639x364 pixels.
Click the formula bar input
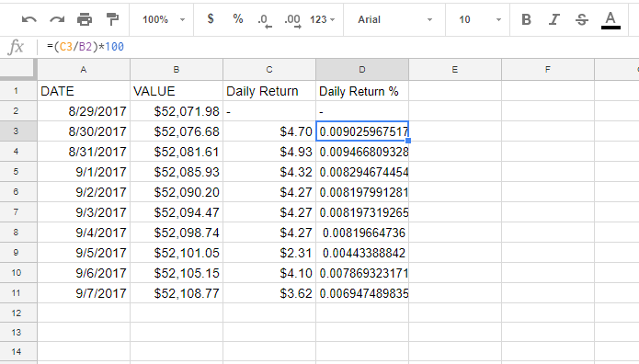click(338, 47)
